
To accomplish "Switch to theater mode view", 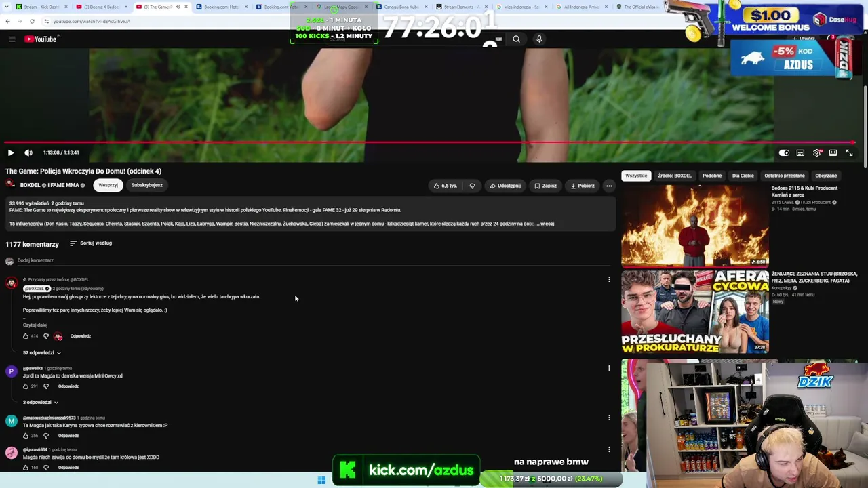I will pos(833,153).
